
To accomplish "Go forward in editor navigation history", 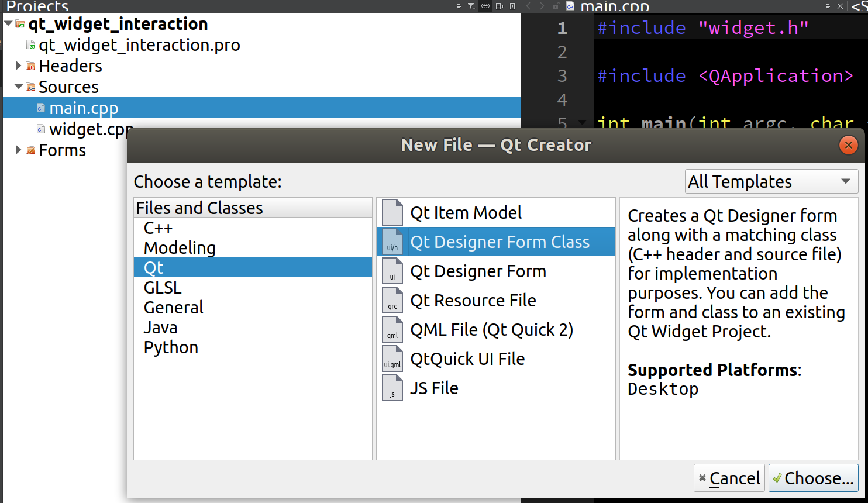I will (x=542, y=6).
